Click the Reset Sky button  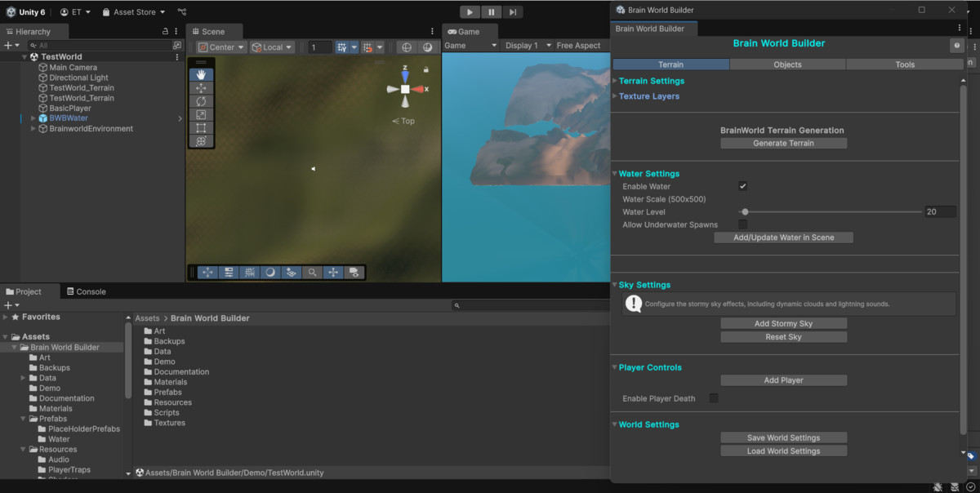783,336
